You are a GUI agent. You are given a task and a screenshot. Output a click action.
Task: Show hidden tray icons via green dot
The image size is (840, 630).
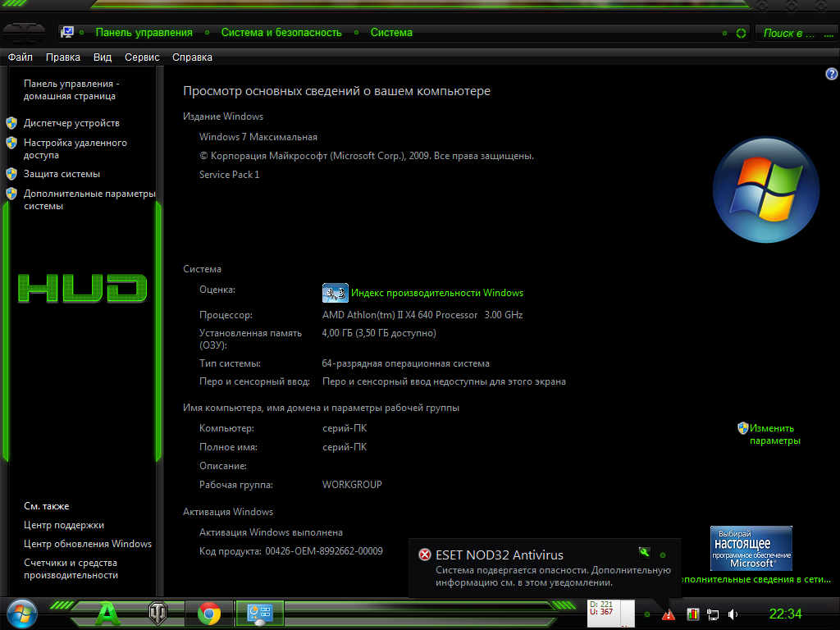pyautogui.click(x=647, y=614)
